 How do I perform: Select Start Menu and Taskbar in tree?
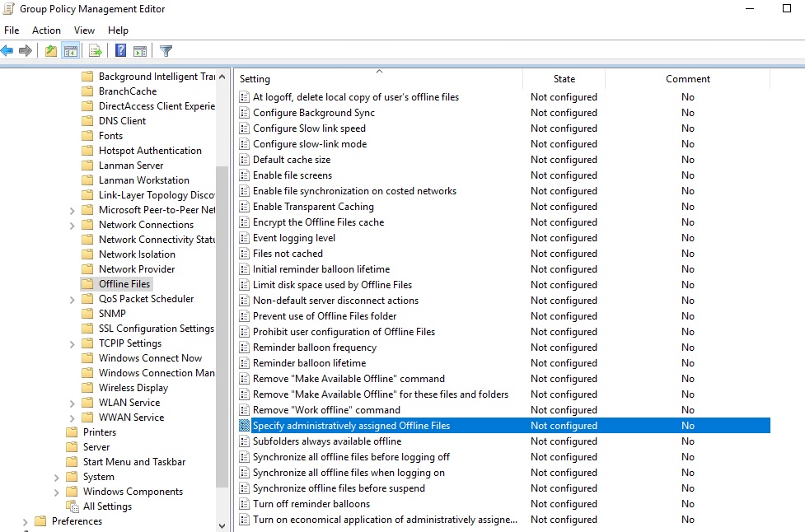[x=134, y=462]
